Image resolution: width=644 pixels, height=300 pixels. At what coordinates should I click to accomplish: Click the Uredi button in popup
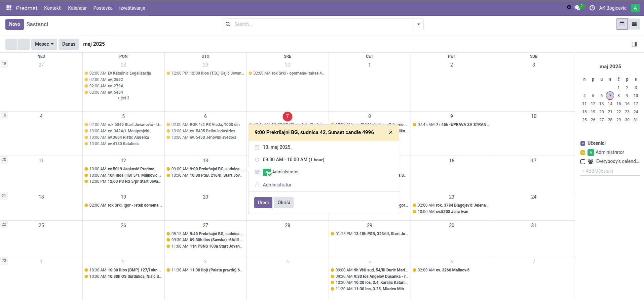[x=263, y=203]
